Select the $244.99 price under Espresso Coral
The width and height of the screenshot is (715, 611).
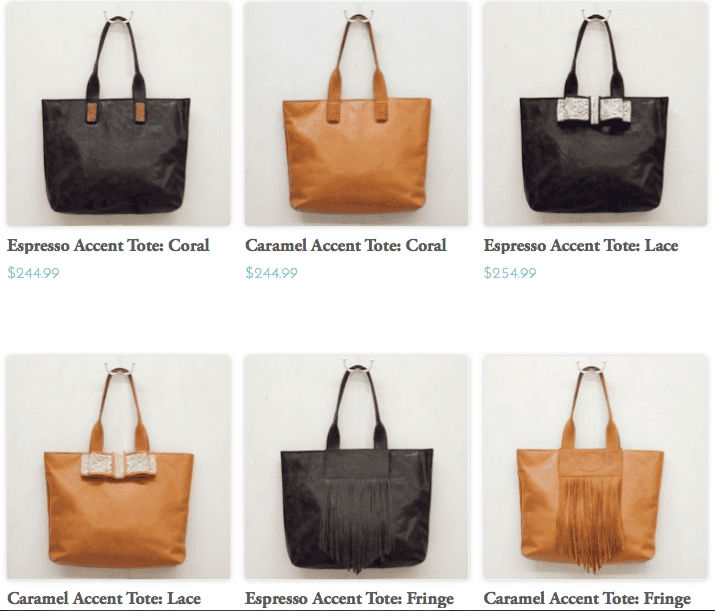(33, 273)
